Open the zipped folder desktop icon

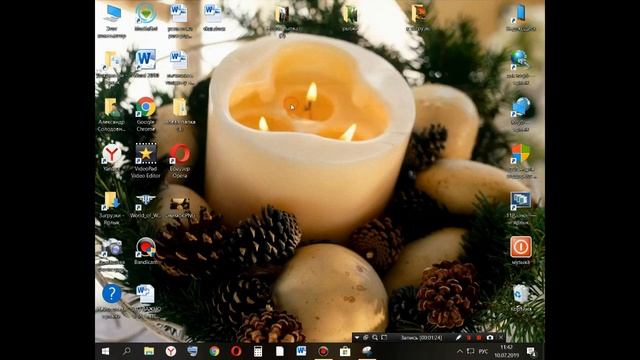pyautogui.click(x=180, y=114)
